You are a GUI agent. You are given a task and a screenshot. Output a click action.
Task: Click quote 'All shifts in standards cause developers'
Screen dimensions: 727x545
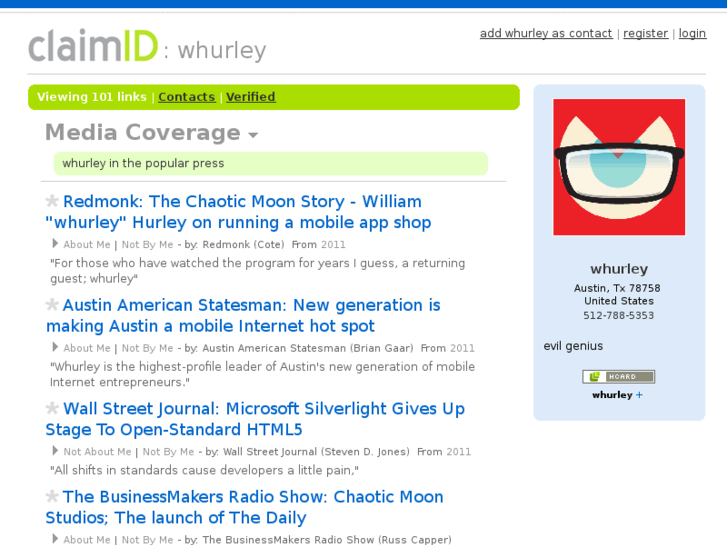[x=204, y=470]
